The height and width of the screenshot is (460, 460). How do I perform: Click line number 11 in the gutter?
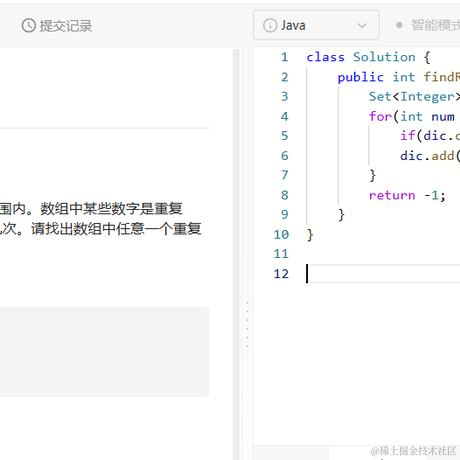(281, 254)
